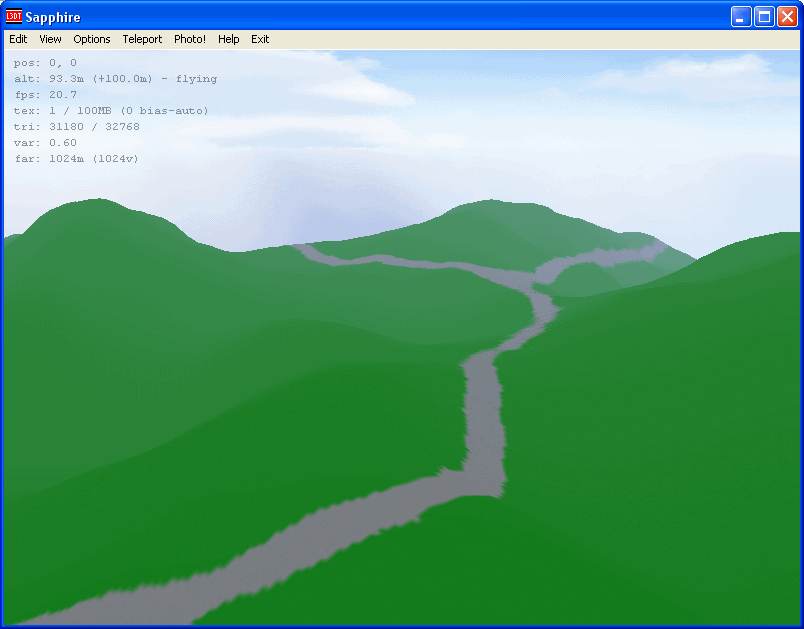Click the far 1024m view distance readout
The image size is (804, 629).
pos(76,159)
